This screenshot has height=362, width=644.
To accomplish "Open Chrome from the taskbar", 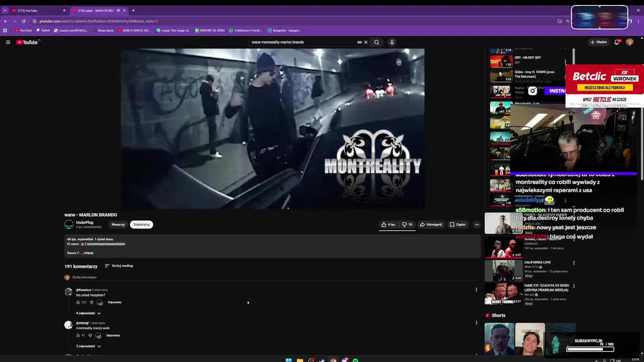I will click(x=333, y=360).
